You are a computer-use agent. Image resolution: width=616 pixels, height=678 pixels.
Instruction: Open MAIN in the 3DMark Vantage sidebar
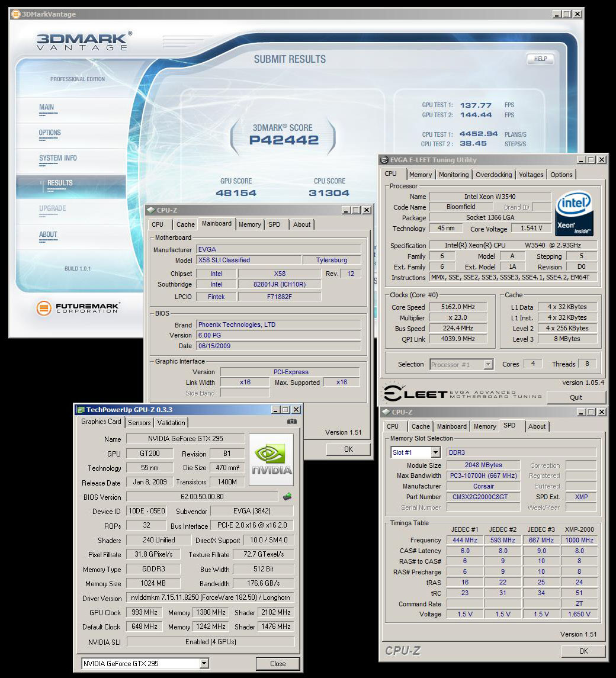point(47,107)
